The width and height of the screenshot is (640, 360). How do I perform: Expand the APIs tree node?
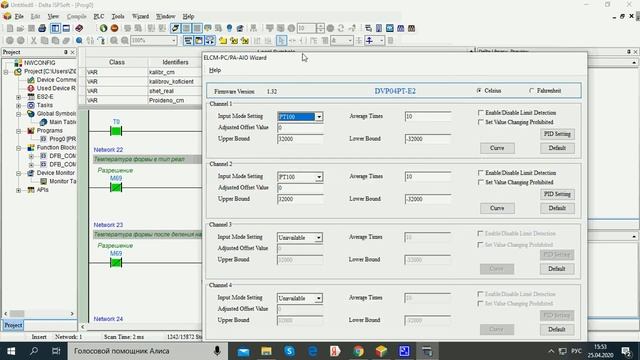click(x=18, y=190)
